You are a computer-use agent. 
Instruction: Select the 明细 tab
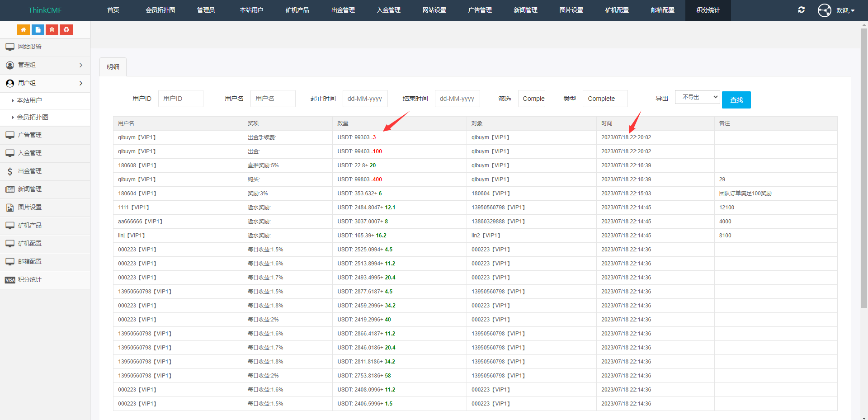[x=113, y=67]
